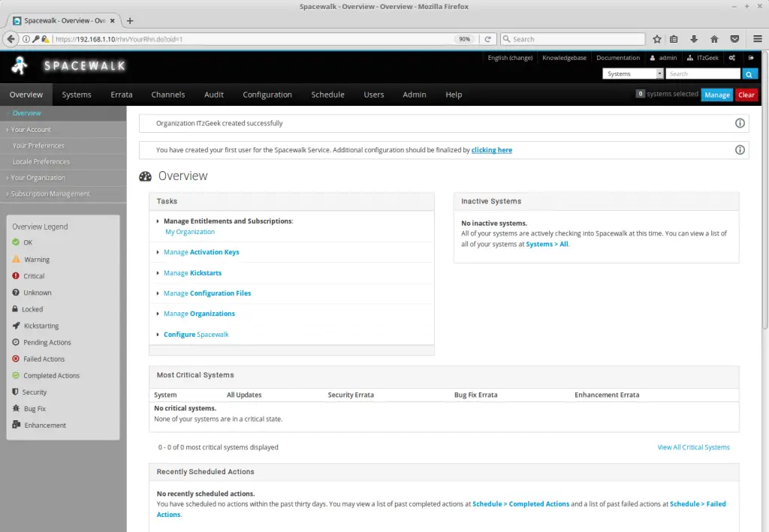Open Configure Spacewalk link
The height and width of the screenshot is (532, 769).
tap(196, 334)
